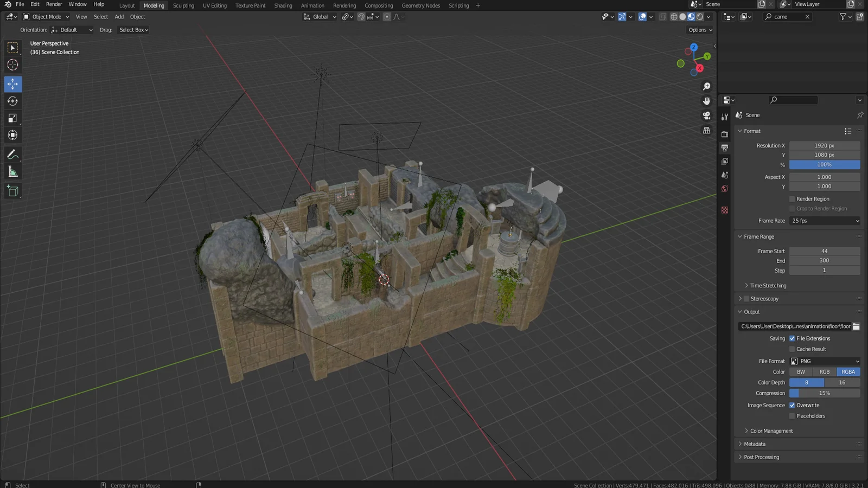
Task: Choose the Add Cube tool
Action: pyautogui.click(x=12, y=191)
